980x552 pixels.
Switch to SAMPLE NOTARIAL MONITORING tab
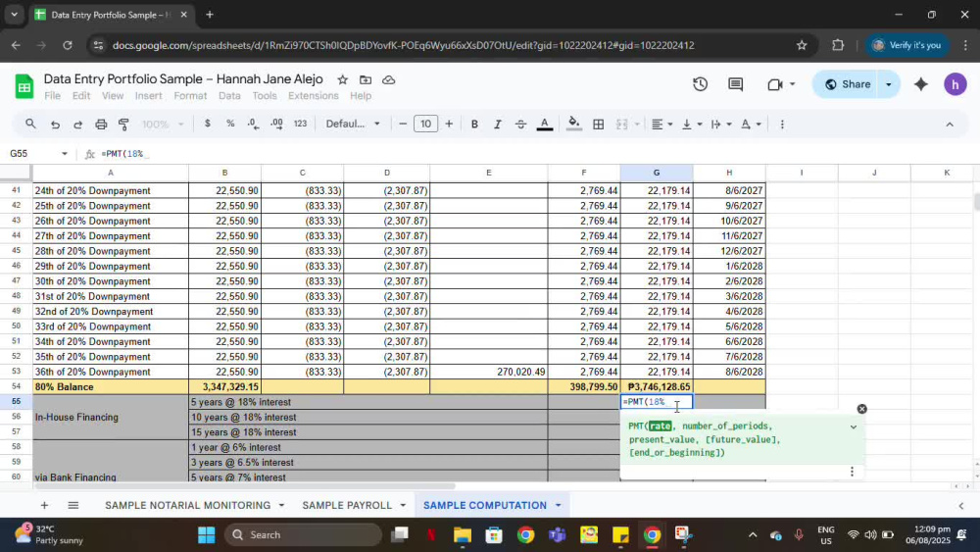187,505
